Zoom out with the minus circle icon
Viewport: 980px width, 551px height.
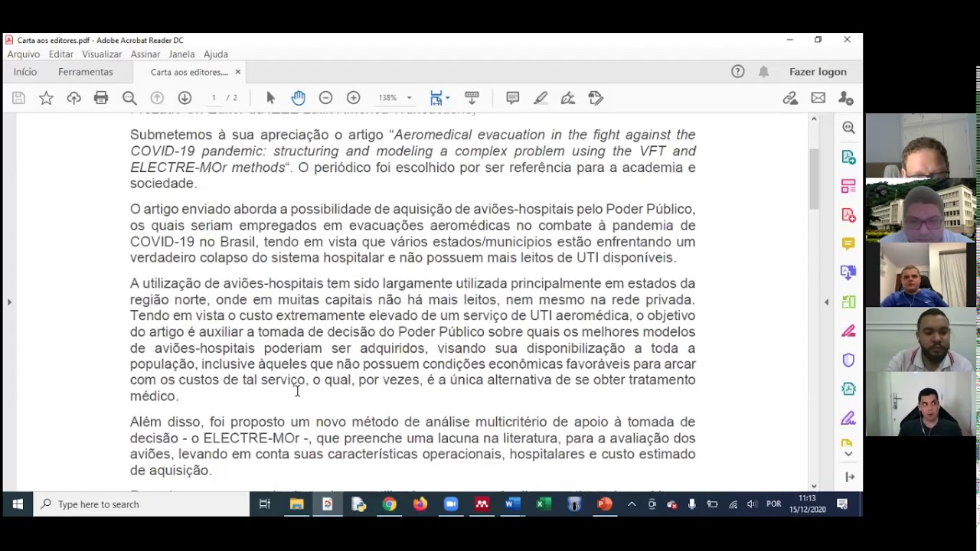point(325,98)
